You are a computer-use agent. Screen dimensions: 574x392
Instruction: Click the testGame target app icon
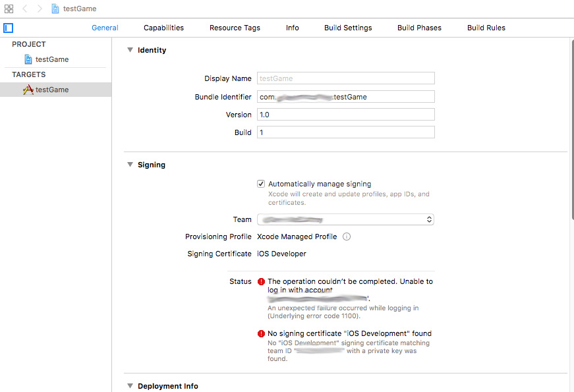click(28, 90)
